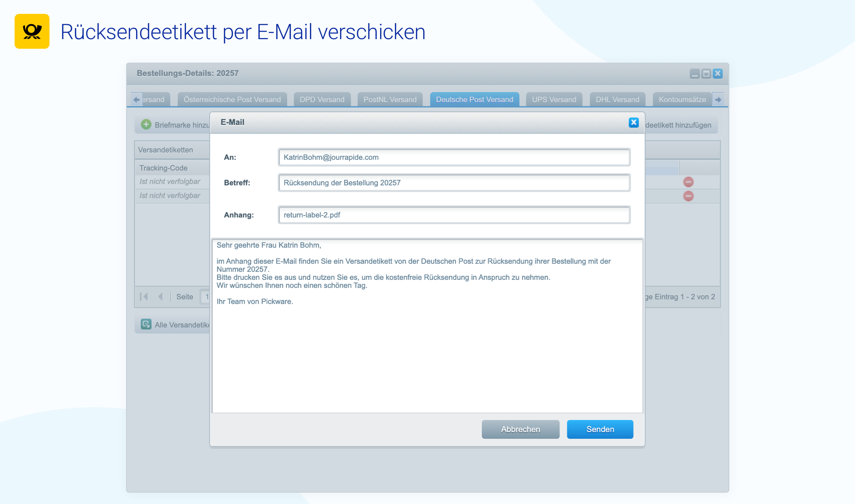This screenshot has height=504, width=855.
Task: Click green plus Briefmarke hinzufügen icon
Action: [x=146, y=125]
